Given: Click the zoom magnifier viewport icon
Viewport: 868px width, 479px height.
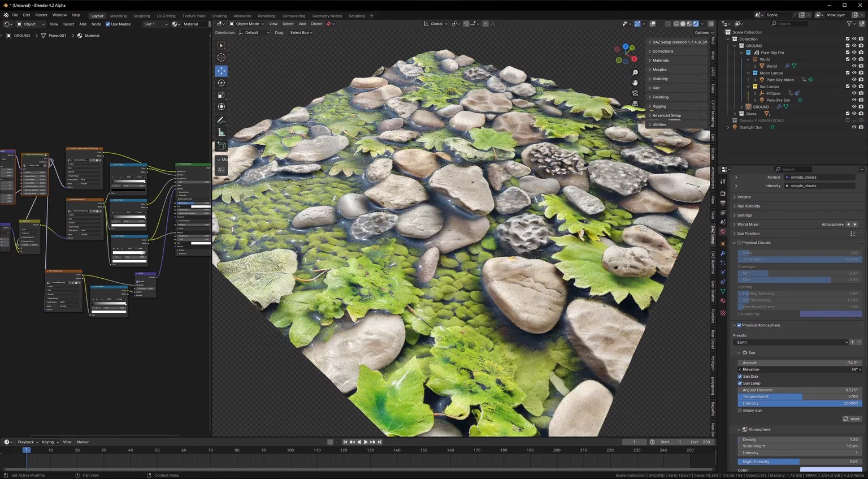Looking at the screenshot, I should pyautogui.click(x=635, y=73).
